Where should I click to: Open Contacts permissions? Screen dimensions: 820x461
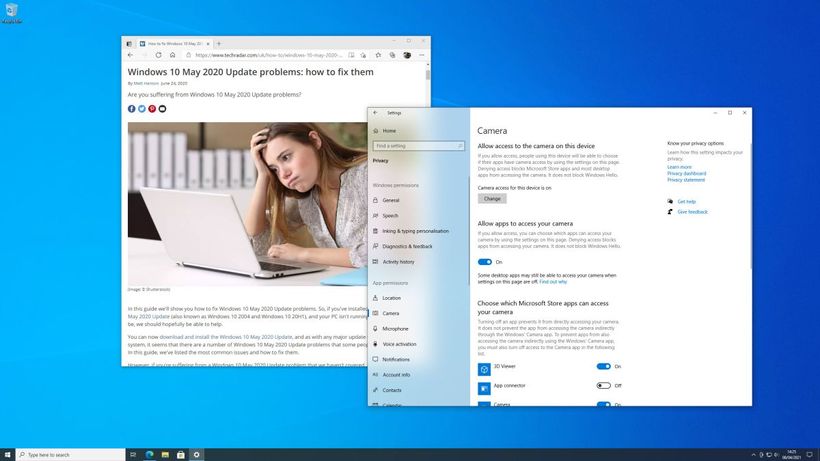click(x=392, y=390)
